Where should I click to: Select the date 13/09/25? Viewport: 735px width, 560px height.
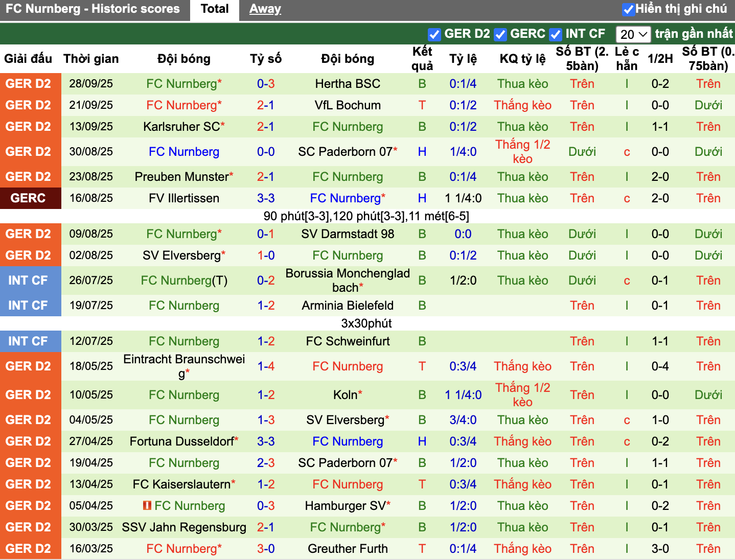[x=91, y=127]
